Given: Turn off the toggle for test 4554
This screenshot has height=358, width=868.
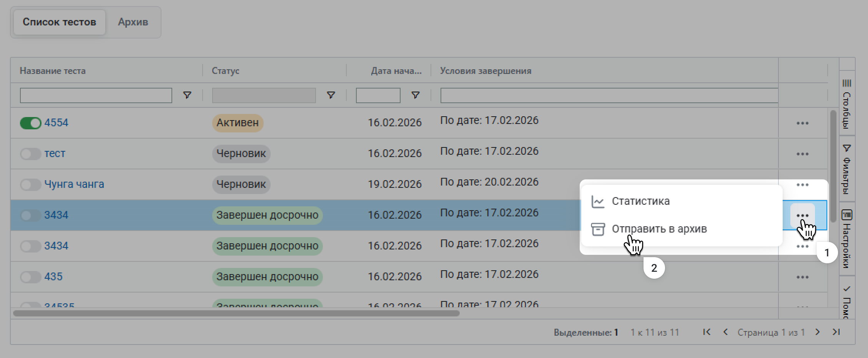Looking at the screenshot, I should 30,123.
